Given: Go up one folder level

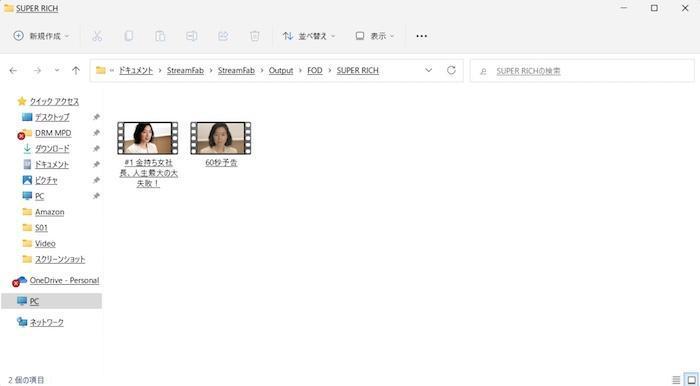Looking at the screenshot, I should (76, 71).
